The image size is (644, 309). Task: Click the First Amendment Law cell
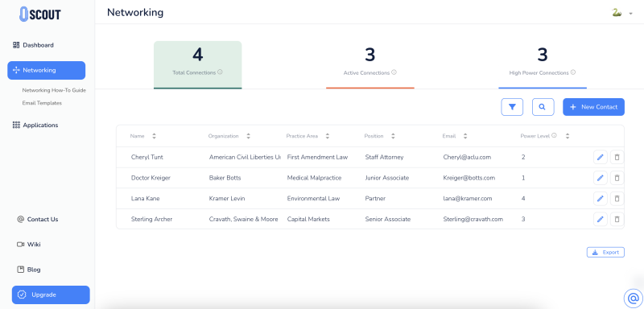click(x=317, y=157)
